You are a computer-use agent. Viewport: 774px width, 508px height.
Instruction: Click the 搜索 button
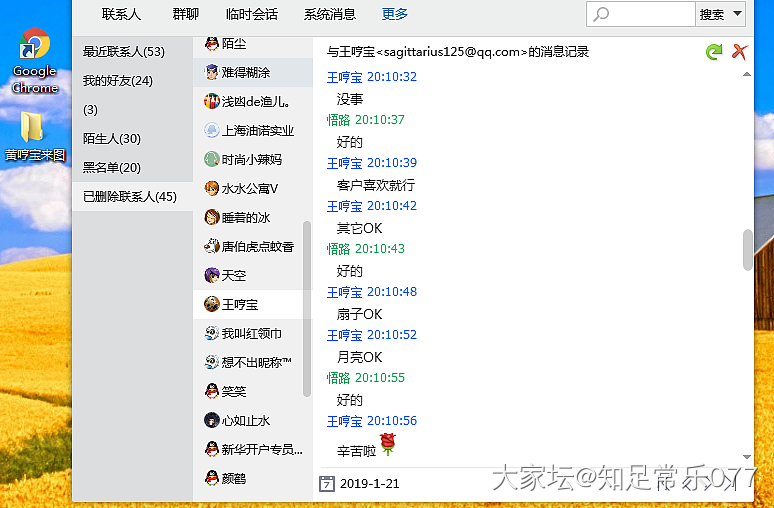tap(711, 14)
